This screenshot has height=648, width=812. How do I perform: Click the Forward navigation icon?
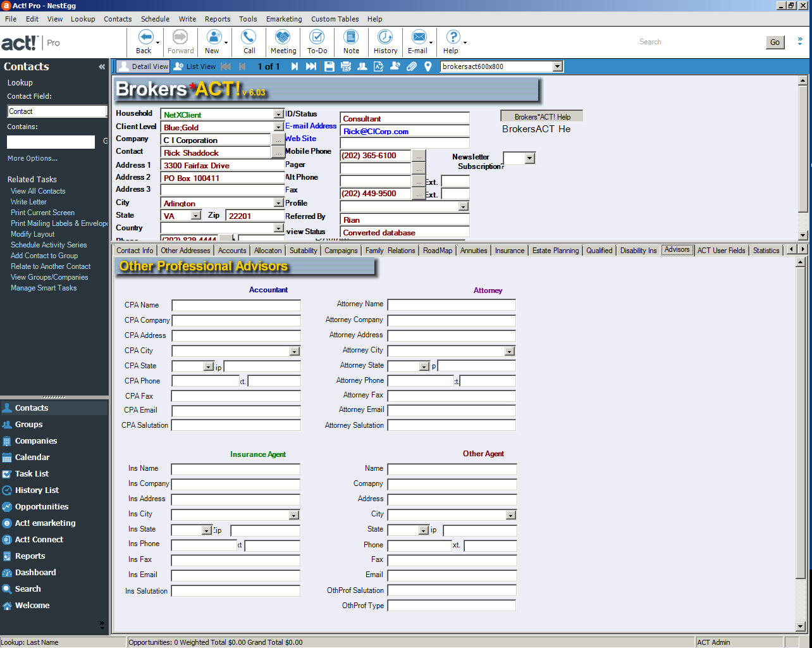tap(180, 37)
